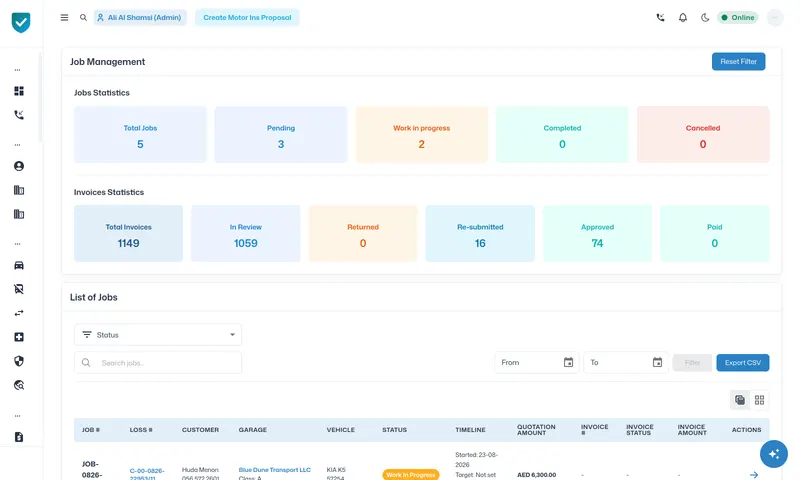Click Reset Filter button
The image size is (800, 480).
pyautogui.click(x=738, y=61)
